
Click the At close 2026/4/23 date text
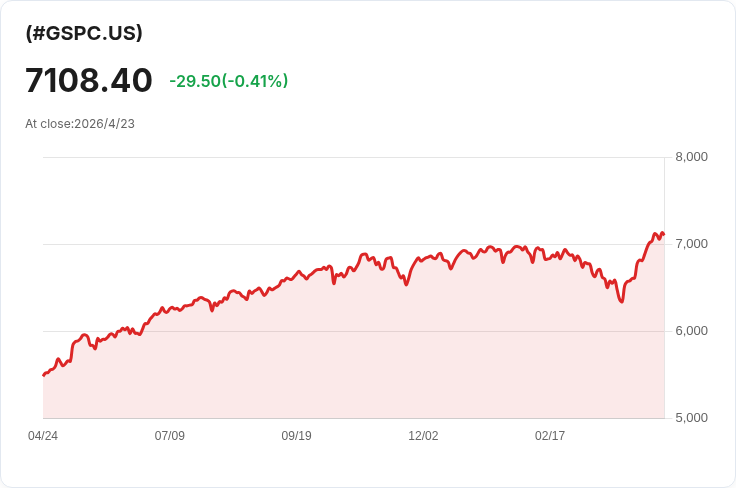click(80, 124)
